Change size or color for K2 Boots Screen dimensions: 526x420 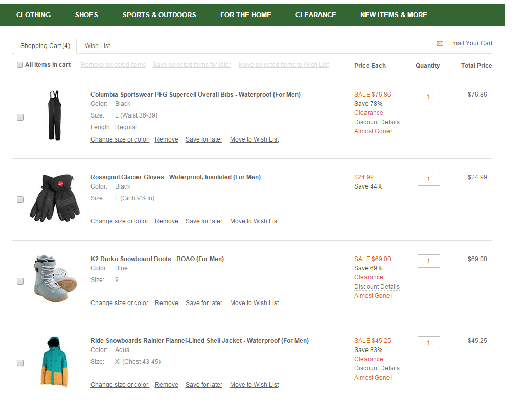120,303
